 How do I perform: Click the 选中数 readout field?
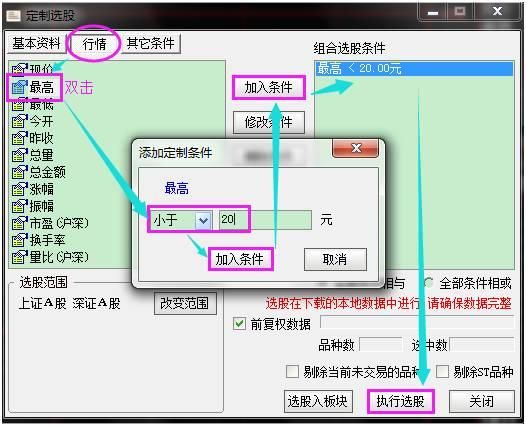(x=482, y=344)
